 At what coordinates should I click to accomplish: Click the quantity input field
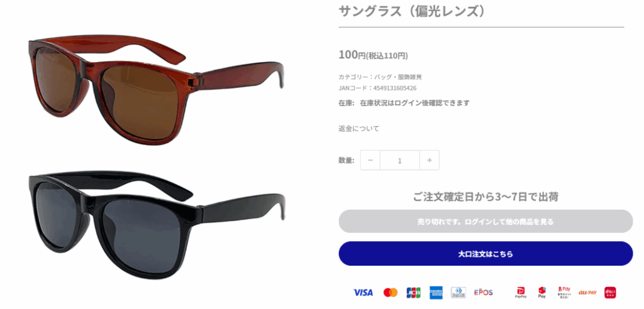400,160
